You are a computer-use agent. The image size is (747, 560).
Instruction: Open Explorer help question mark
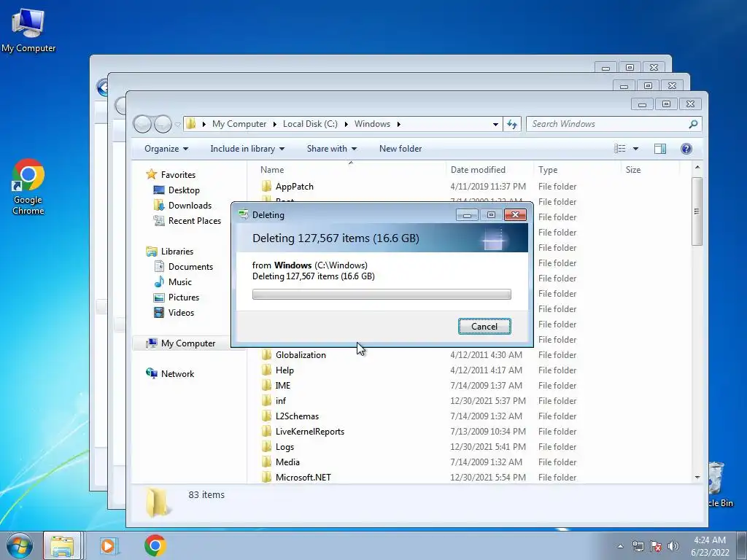coord(686,149)
